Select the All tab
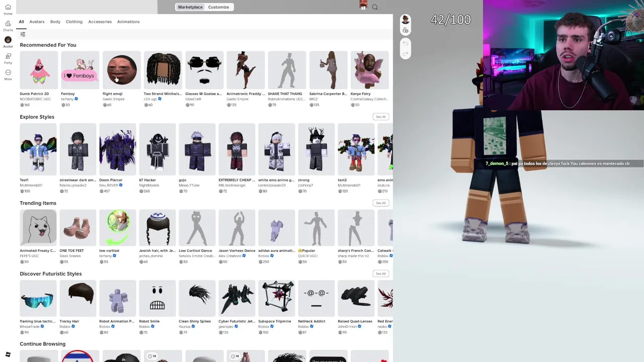Viewport: 644px width, 362px height. pyautogui.click(x=21, y=22)
